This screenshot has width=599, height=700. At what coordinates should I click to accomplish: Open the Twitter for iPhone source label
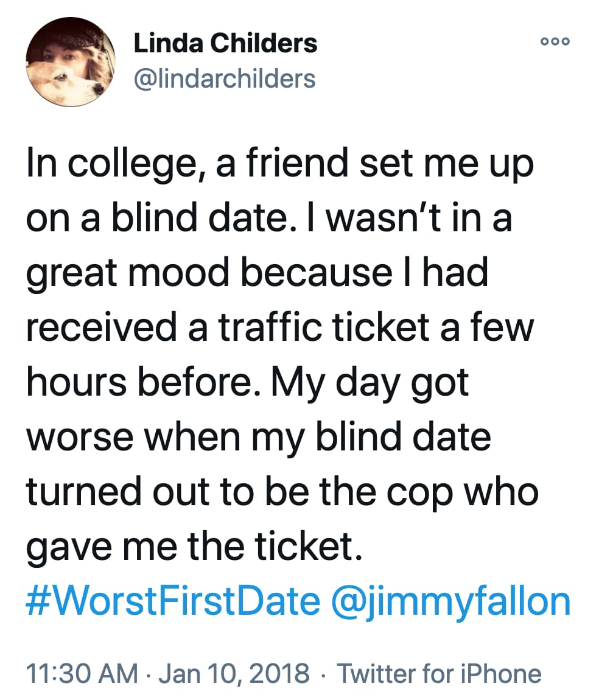click(x=439, y=674)
